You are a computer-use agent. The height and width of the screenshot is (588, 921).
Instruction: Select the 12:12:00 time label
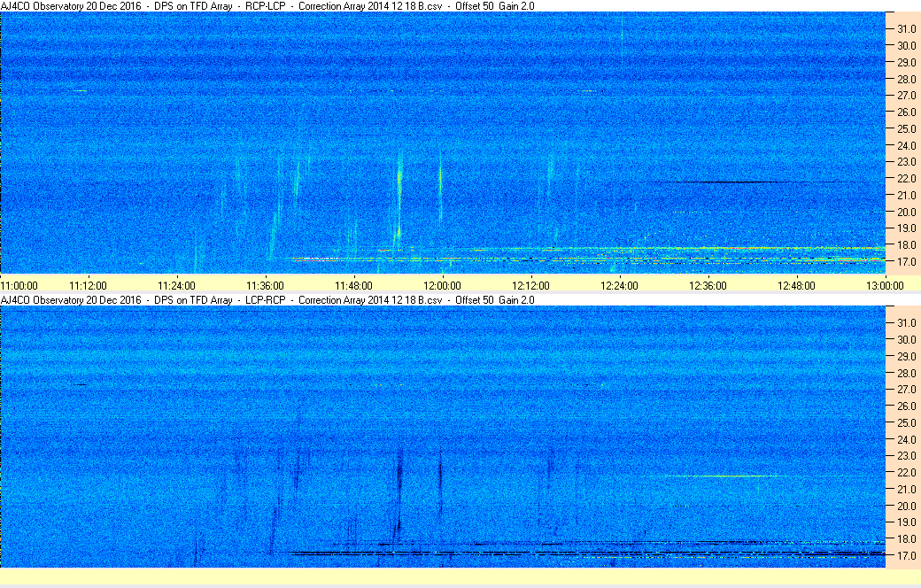pyautogui.click(x=531, y=286)
